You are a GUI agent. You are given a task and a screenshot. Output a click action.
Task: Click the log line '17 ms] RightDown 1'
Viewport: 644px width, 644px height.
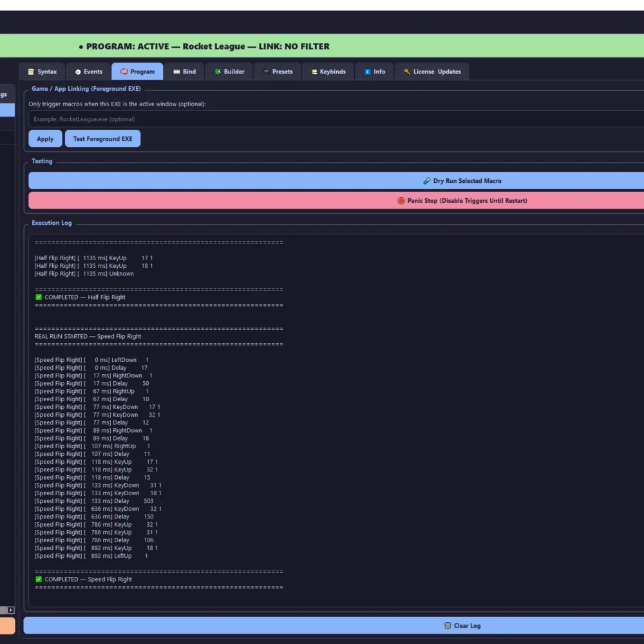tap(93, 375)
